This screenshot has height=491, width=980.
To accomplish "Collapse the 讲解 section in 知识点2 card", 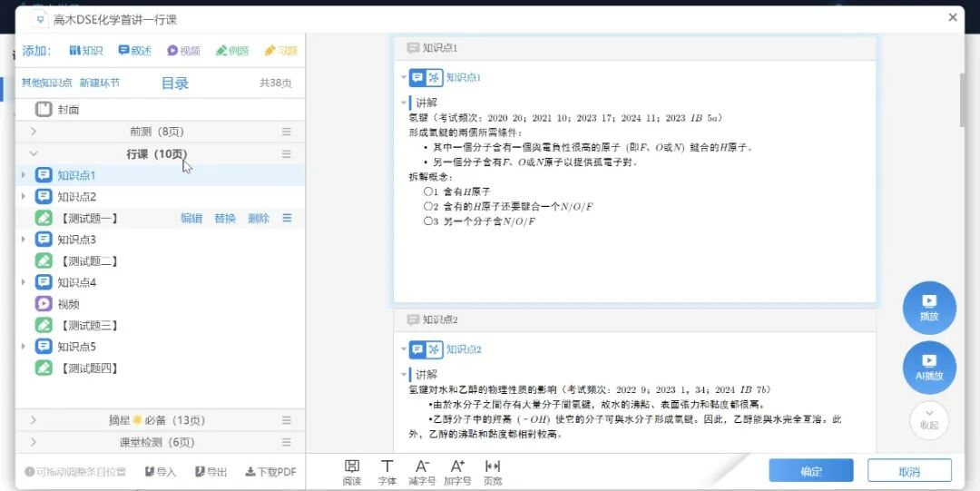I will (404, 375).
